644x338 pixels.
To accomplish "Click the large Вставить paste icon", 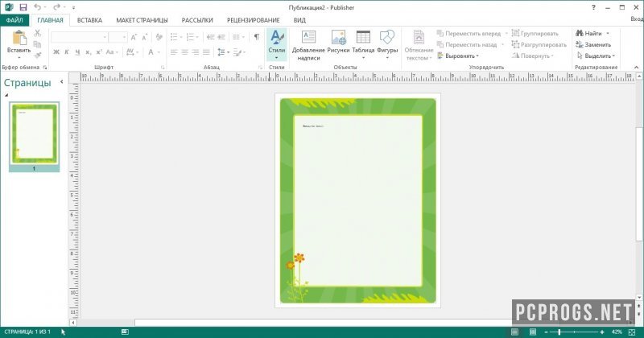I will pos(19,38).
